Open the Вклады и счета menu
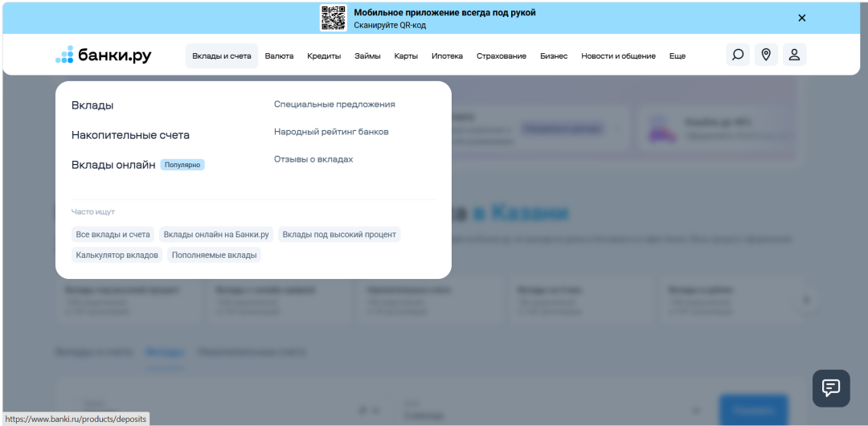 point(222,56)
